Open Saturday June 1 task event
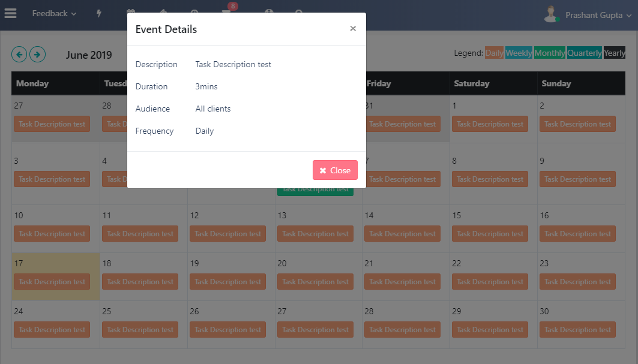Viewport: 638px width, 364px height. 490,124
